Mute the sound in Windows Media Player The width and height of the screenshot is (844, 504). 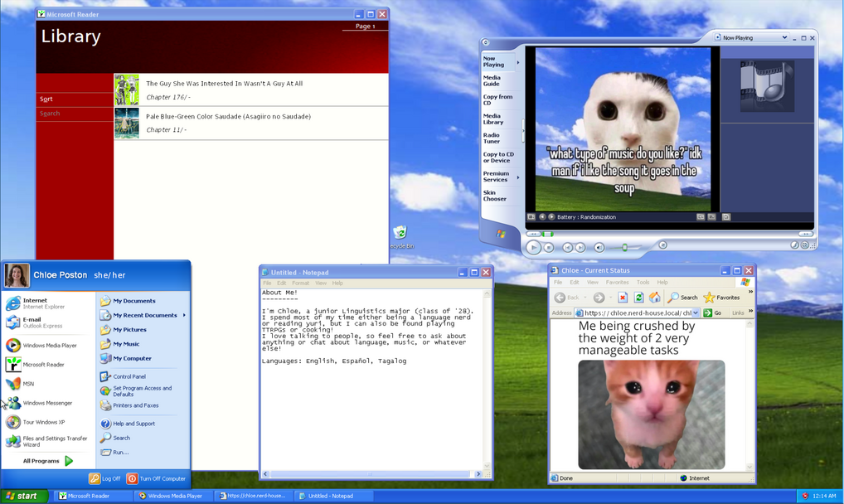coord(599,248)
